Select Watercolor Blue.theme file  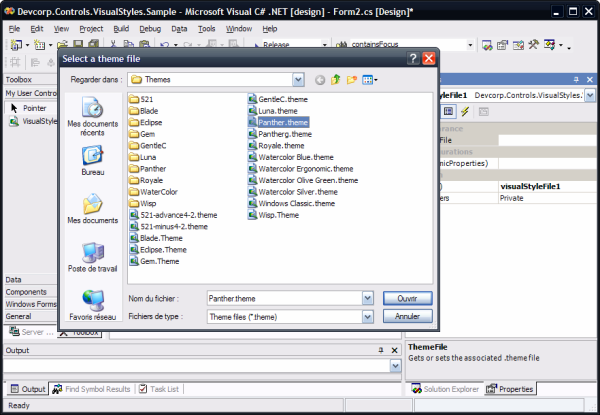coord(291,157)
